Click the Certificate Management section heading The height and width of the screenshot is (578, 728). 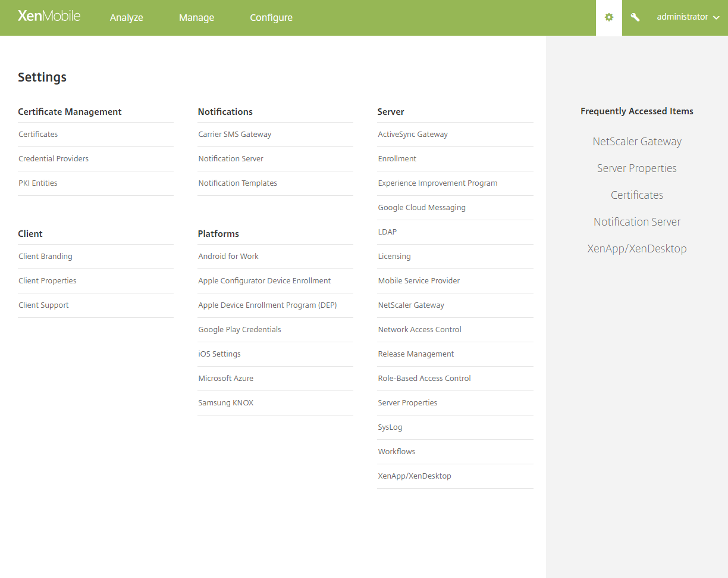70,112
